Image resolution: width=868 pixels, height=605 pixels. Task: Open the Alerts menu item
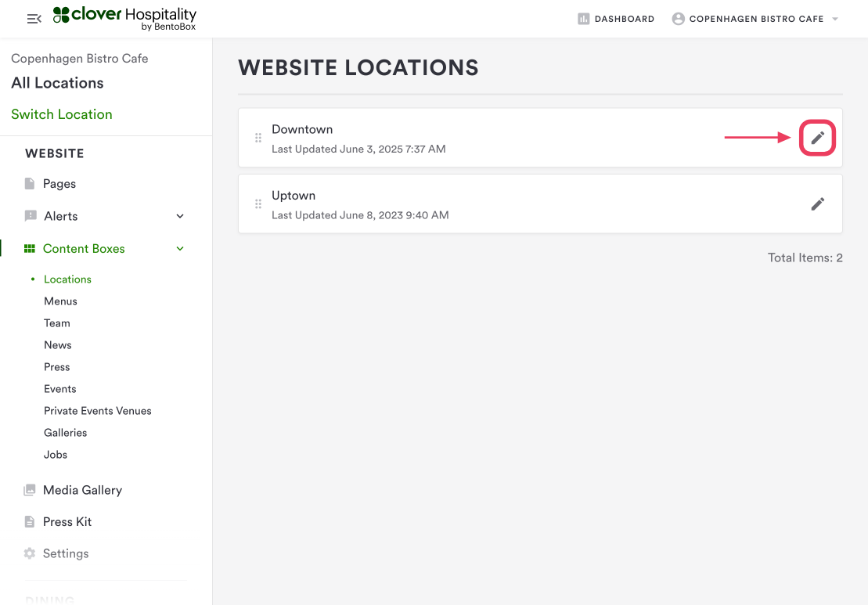(x=61, y=216)
